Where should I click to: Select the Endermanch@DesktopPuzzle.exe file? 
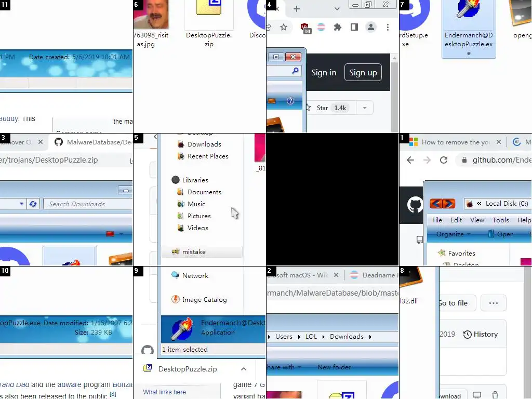469,29
